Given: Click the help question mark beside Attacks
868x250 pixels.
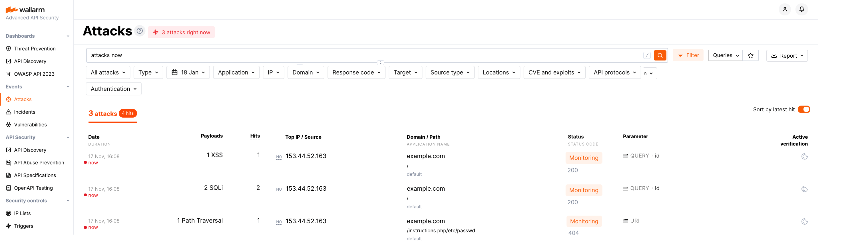Looking at the screenshot, I should [140, 31].
